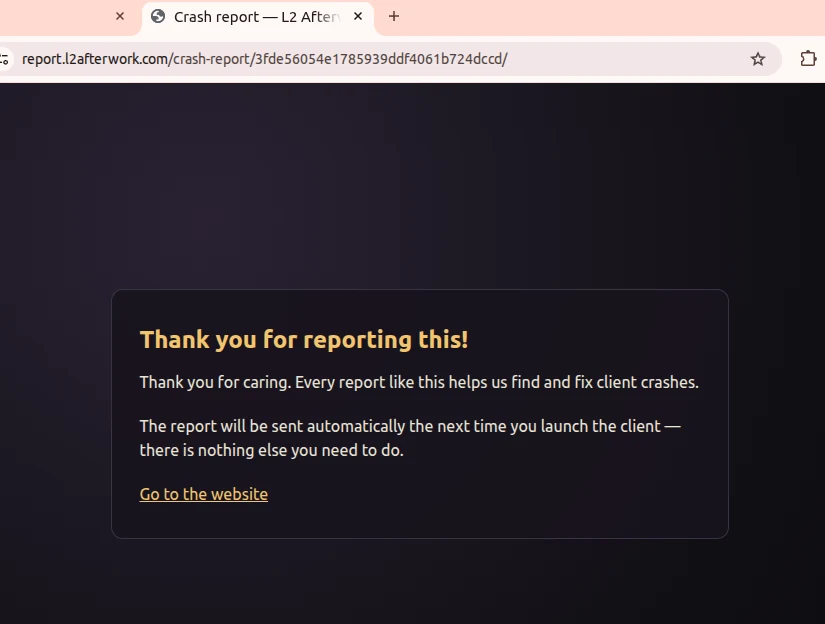The width and height of the screenshot is (825, 624).
Task: Click the site information icon in address bar
Action: coord(4,59)
